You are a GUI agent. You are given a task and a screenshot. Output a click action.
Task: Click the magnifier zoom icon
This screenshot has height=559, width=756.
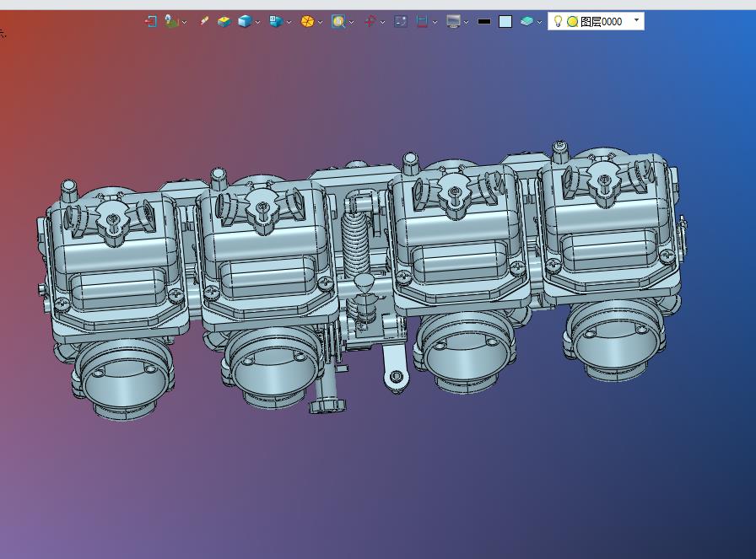tap(338, 21)
